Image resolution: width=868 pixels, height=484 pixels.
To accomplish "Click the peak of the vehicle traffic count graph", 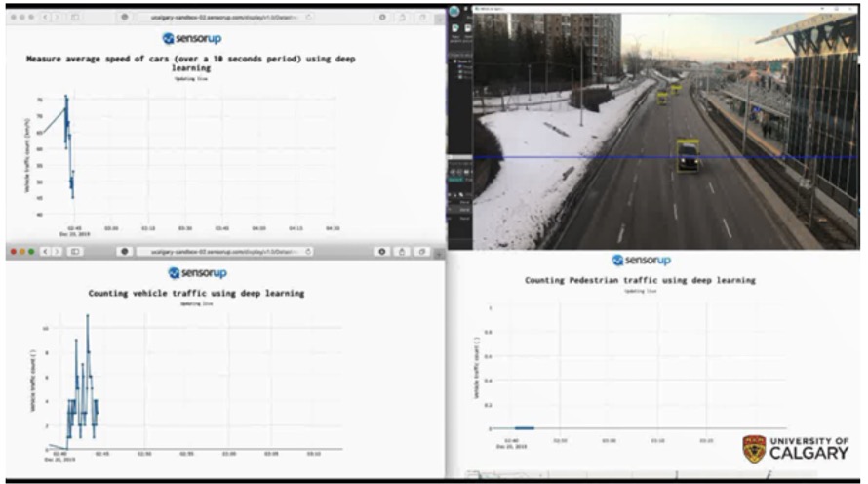I will [x=87, y=315].
